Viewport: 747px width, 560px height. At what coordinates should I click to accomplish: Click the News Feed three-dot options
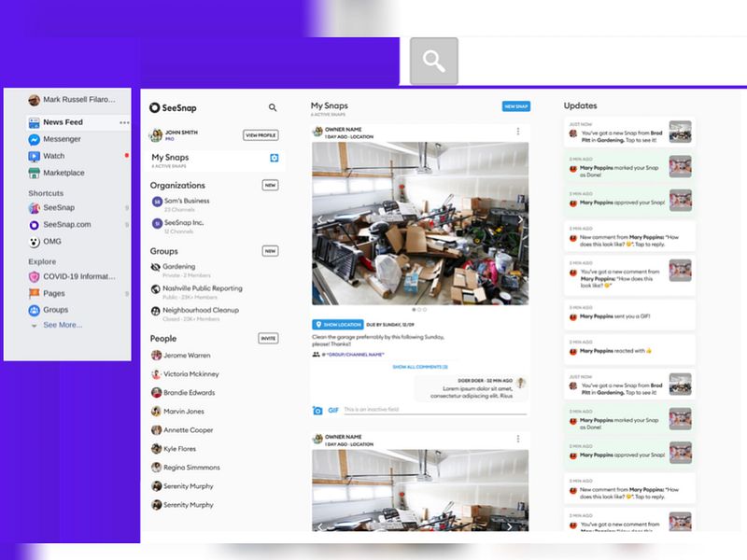click(124, 122)
